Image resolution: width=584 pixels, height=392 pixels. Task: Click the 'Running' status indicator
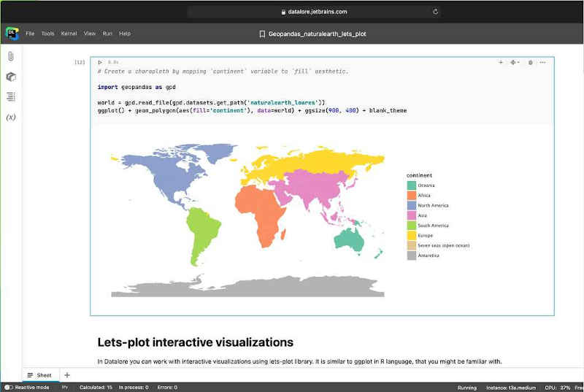coord(466,388)
